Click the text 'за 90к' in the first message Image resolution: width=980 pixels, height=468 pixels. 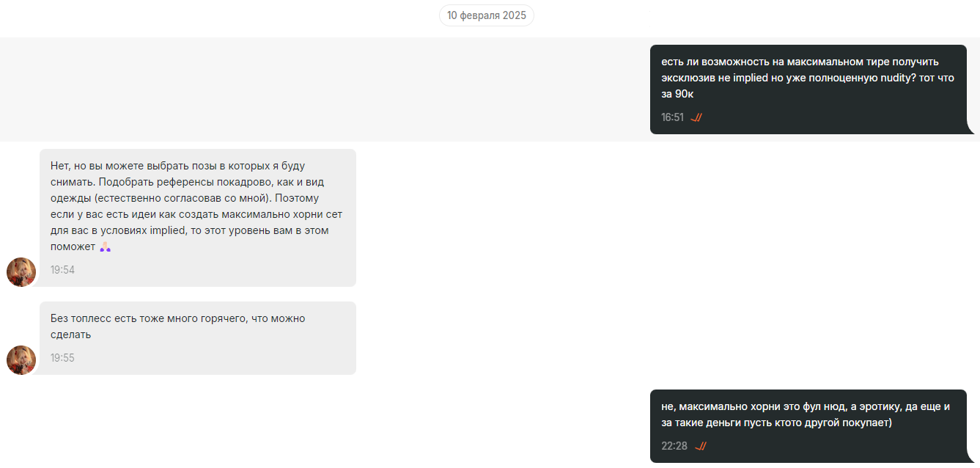(x=677, y=94)
